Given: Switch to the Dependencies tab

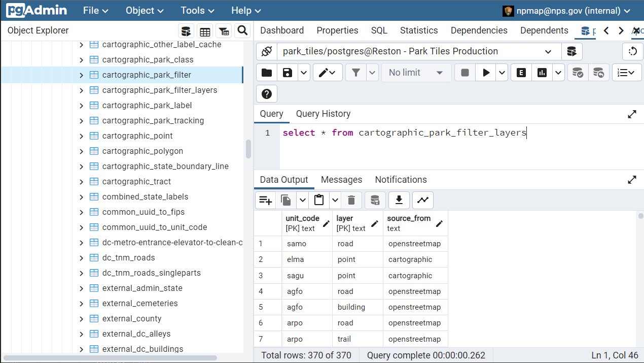Looking at the screenshot, I should 479,30.
